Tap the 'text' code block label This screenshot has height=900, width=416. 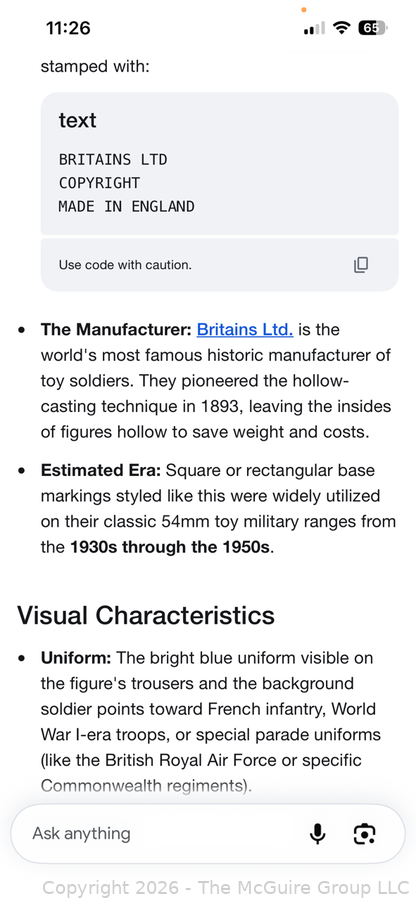(x=77, y=121)
